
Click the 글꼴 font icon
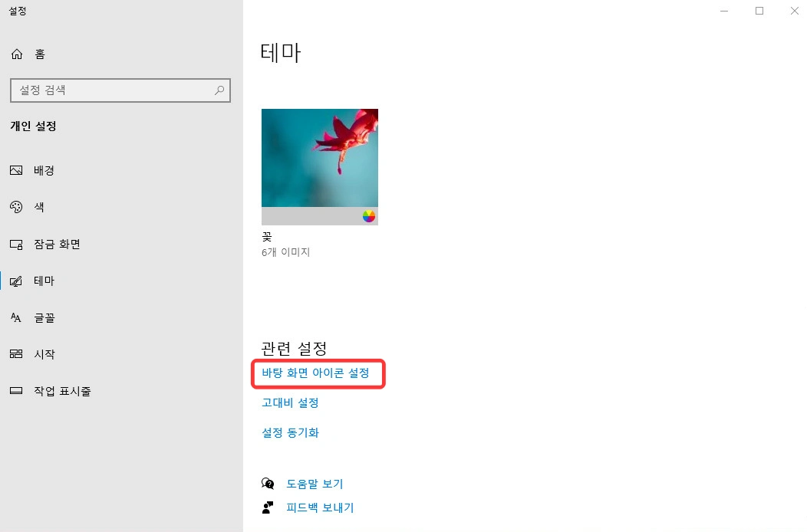coord(16,317)
